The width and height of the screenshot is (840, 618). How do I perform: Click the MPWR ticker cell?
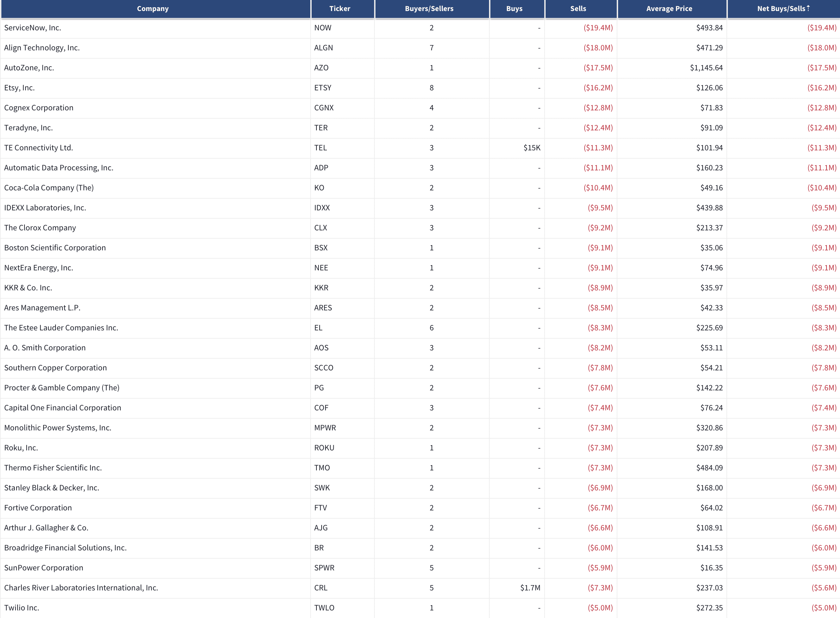click(325, 428)
